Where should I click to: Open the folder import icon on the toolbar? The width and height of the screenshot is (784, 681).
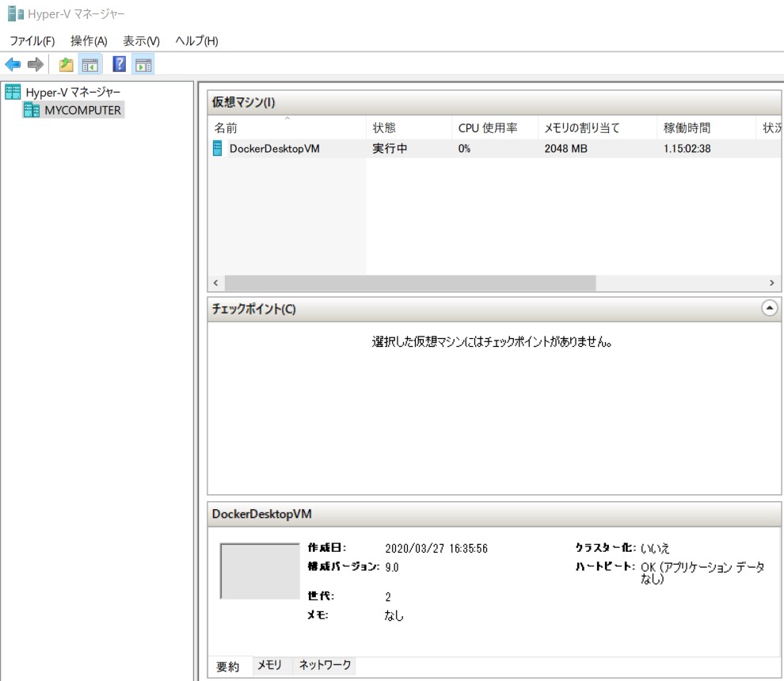[x=67, y=63]
